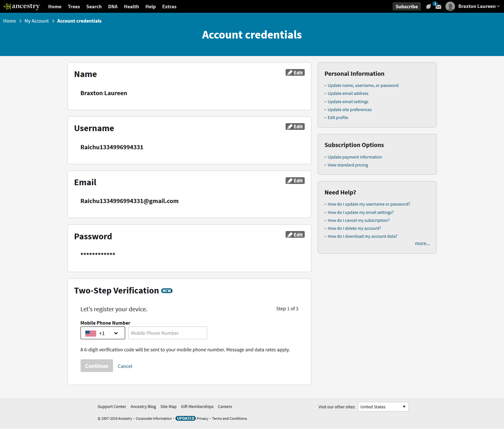Open the Extras menu item
504x429 pixels.
click(169, 6)
